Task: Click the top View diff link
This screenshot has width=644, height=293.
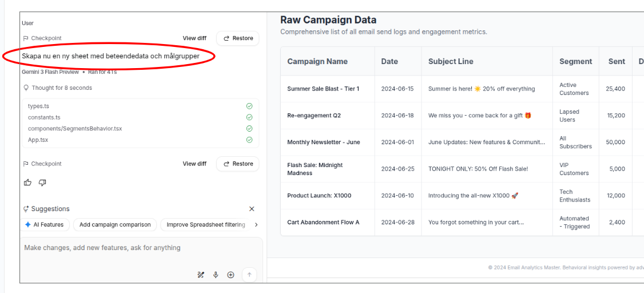Action: click(x=194, y=38)
